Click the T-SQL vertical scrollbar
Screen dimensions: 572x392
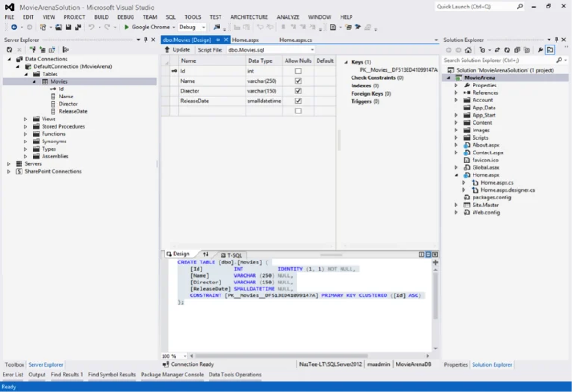tap(435, 296)
